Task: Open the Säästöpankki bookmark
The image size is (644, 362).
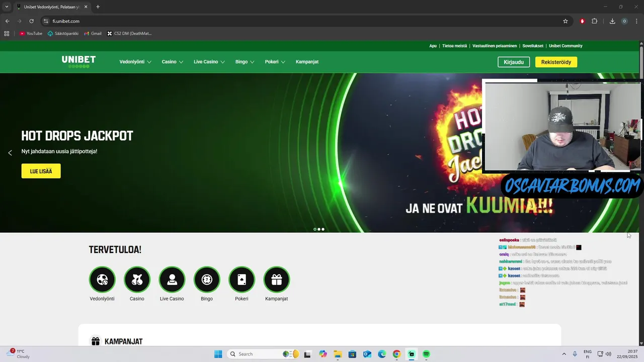Action: pos(63,34)
